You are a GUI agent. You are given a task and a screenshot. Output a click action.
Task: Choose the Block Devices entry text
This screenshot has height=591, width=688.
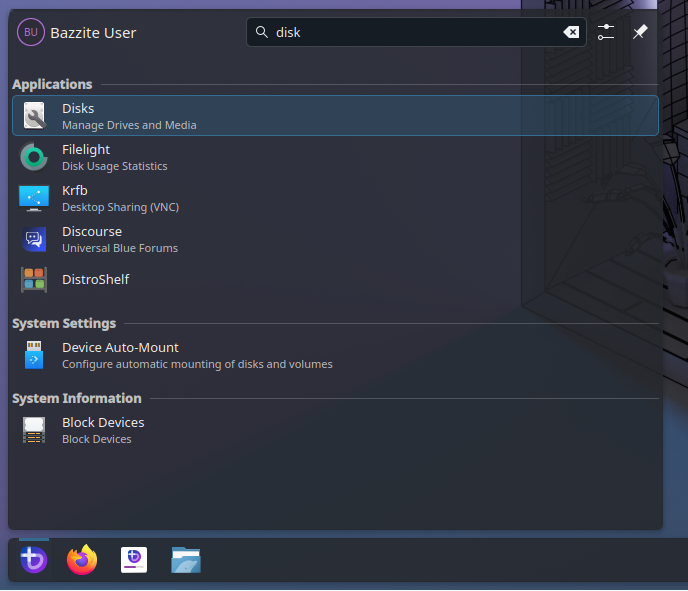(103, 423)
